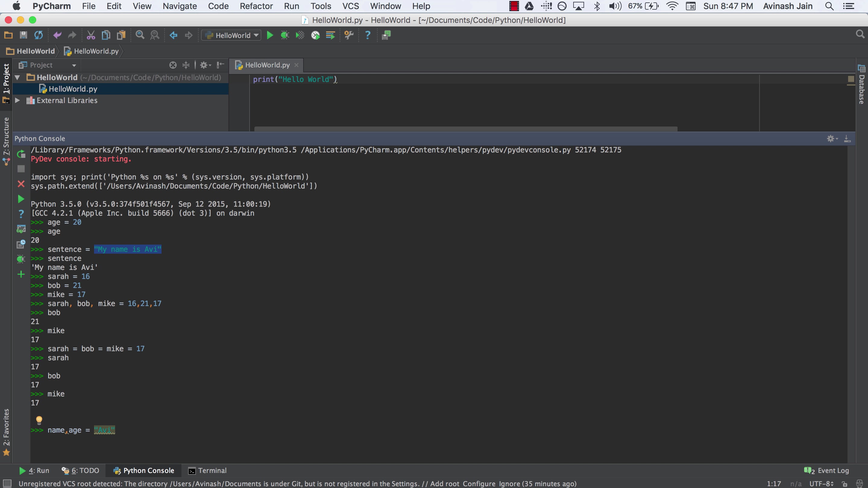The image size is (868, 488).
Task: Stop the console with square icon
Action: tap(21, 169)
